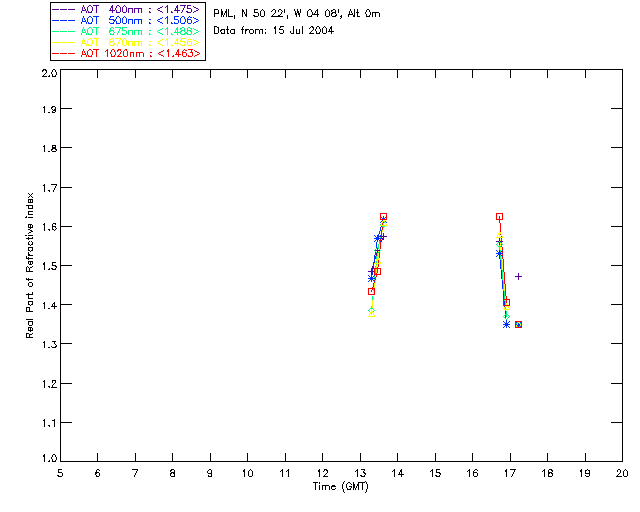Select legend entry 'AOT 1020nm : <1.463>'
Image resolution: width=640 pixels, height=512 pixels.
(128, 53)
